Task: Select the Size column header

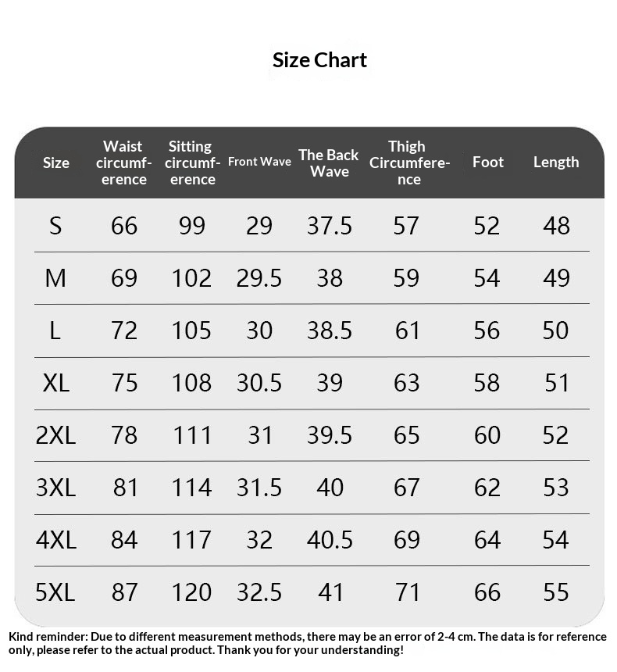Action: pos(56,163)
